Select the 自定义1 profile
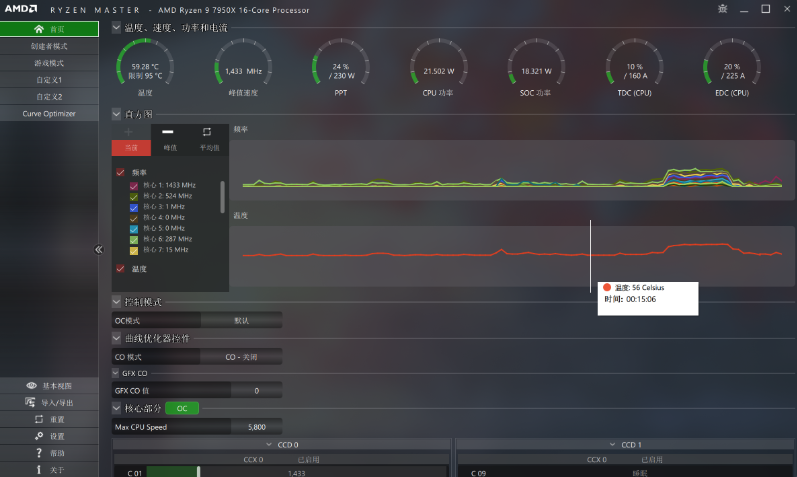Screen dimensions: 797x477 click(x=49, y=80)
